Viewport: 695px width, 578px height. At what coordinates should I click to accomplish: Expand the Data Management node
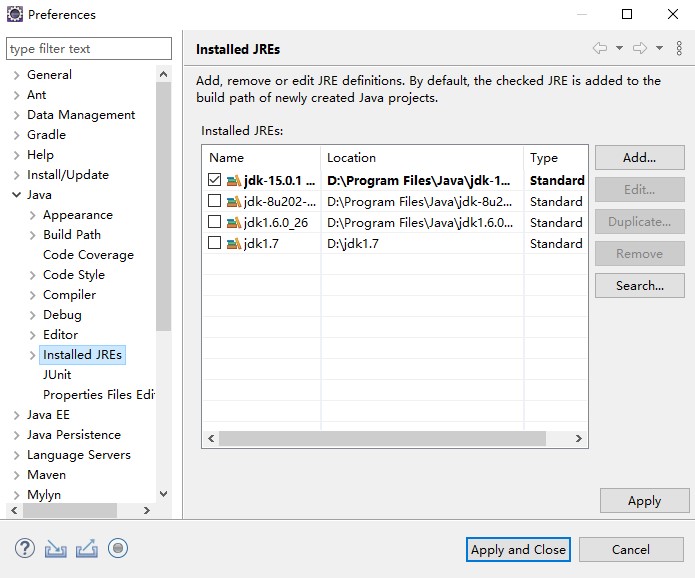(16, 115)
